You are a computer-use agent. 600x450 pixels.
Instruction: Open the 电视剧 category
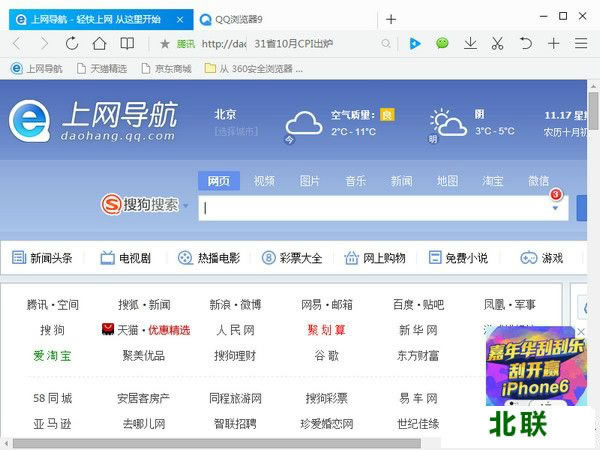(x=126, y=258)
